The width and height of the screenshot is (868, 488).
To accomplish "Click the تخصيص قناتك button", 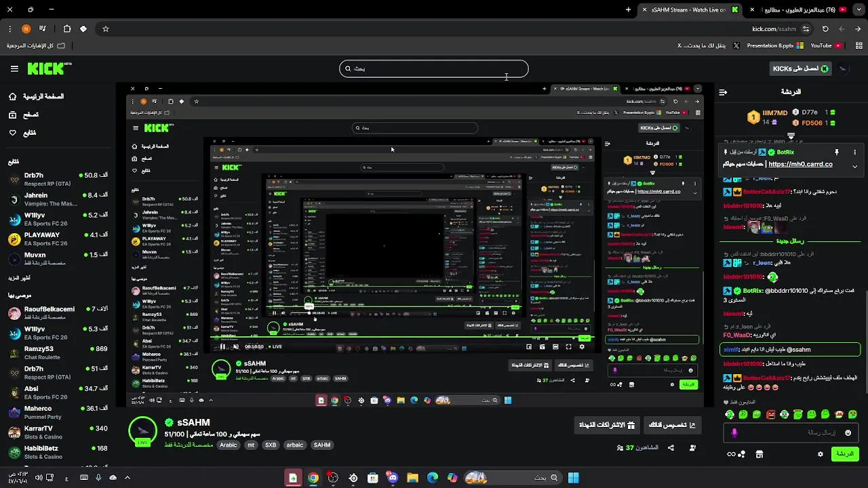I will tap(672, 425).
